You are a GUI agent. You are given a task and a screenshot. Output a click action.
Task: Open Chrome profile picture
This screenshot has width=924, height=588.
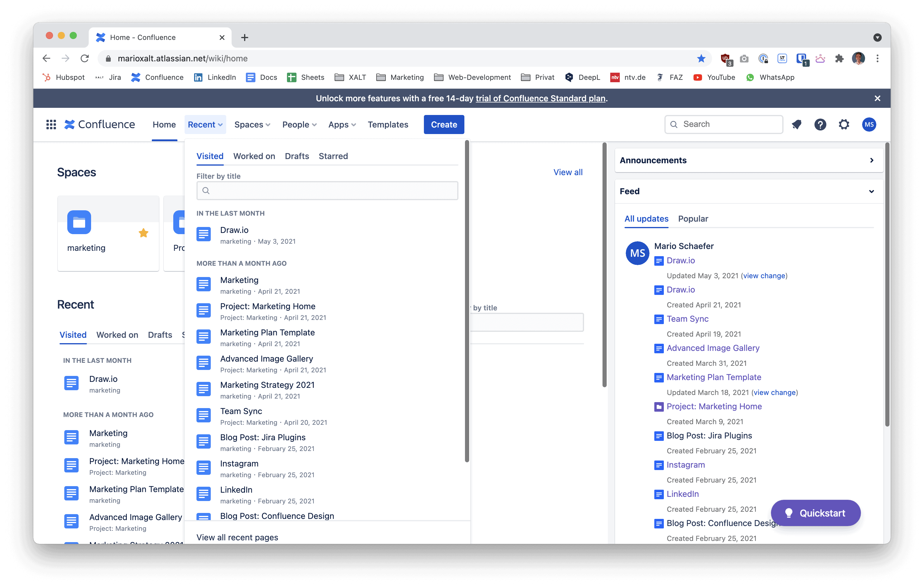(859, 58)
